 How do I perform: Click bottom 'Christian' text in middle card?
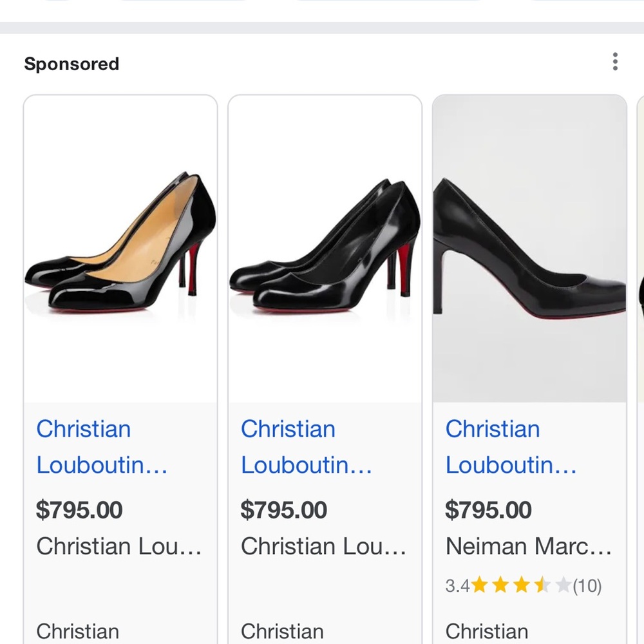pos(283,631)
